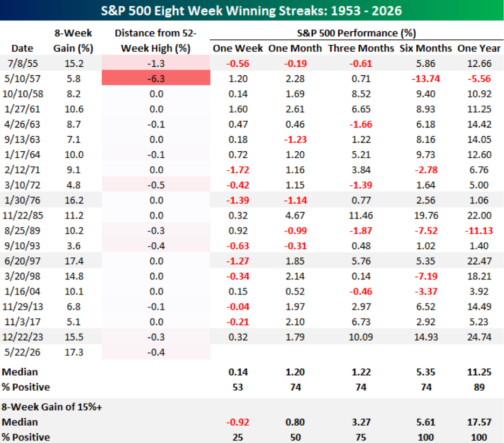Click the '5.61' median six months value
Screen dimensions: 504x443
coord(426,422)
